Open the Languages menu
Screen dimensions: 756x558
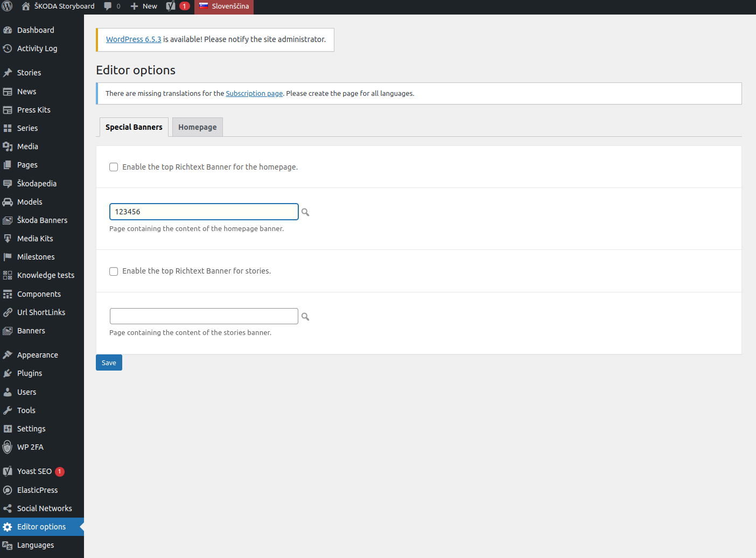(x=42, y=545)
